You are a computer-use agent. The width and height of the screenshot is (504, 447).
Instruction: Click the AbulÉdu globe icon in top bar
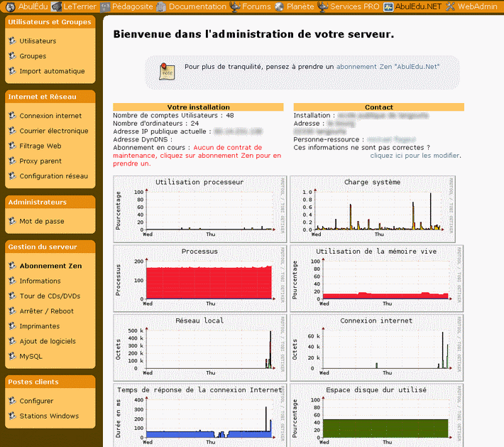click(x=11, y=6)
